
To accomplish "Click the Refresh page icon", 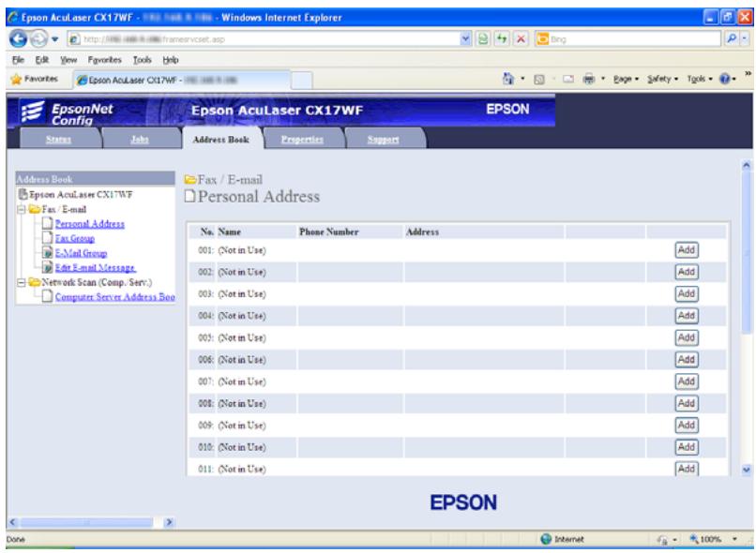I will 502,38.
